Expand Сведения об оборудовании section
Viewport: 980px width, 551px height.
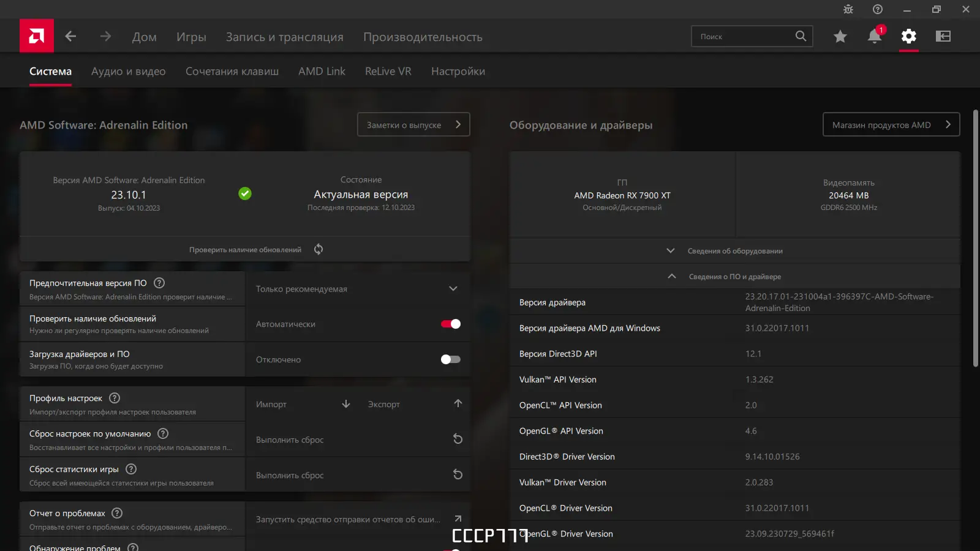735,251
